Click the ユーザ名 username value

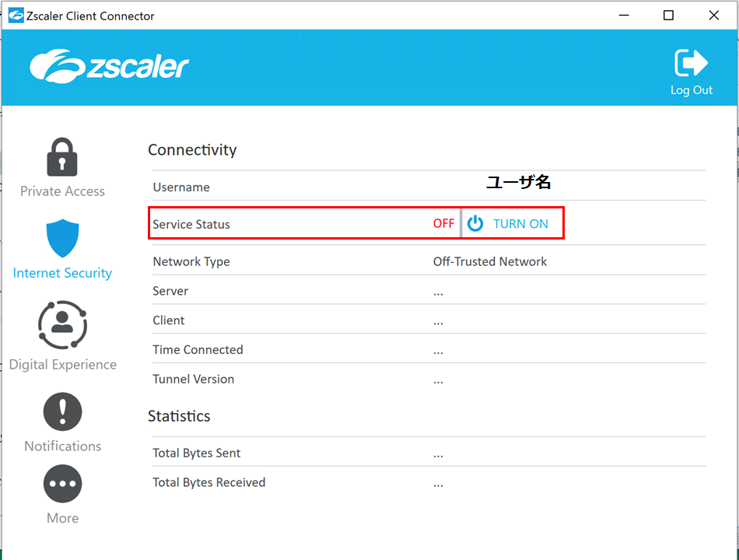pos(518,182)
